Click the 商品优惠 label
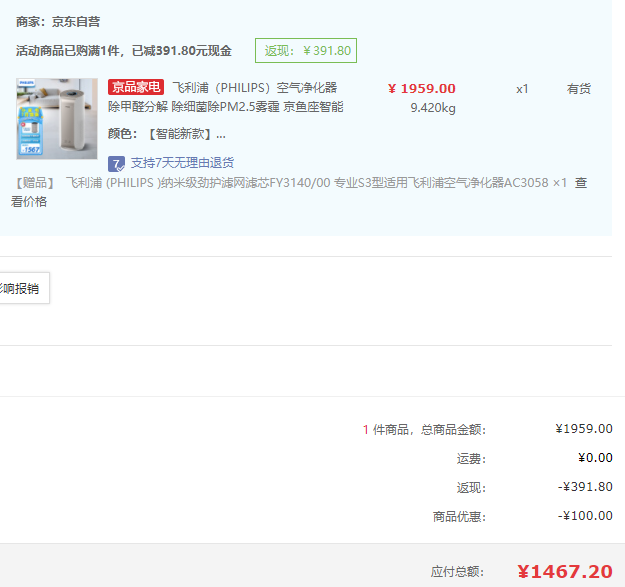 click(460, 516)
